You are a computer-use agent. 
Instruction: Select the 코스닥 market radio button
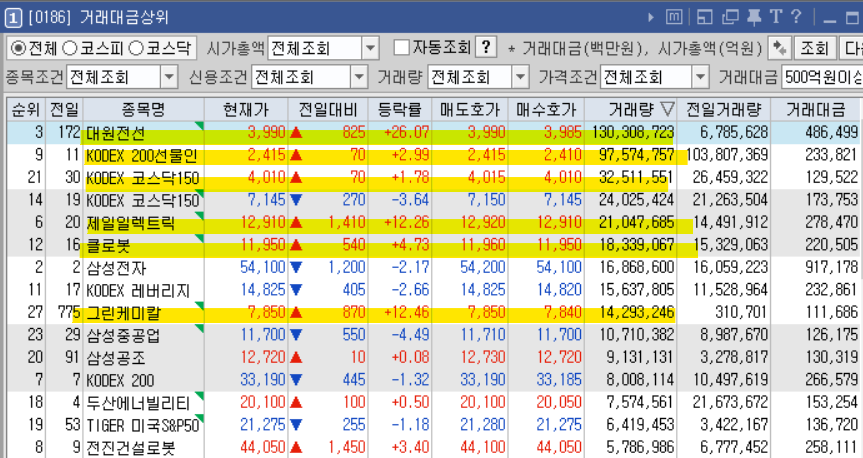click(x=135, y=48)
